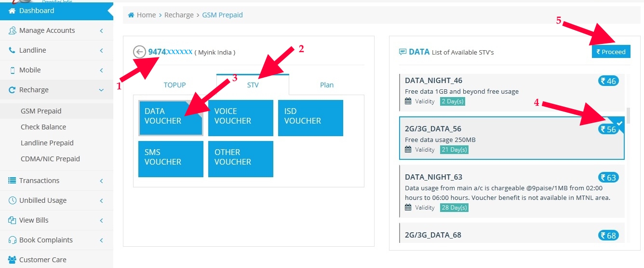Expand the View Bills menu chevron
This screenshot has width=644, height=268.
101,220
